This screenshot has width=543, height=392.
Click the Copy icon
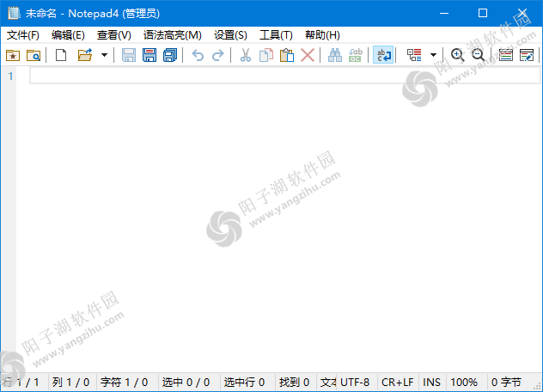266,55
